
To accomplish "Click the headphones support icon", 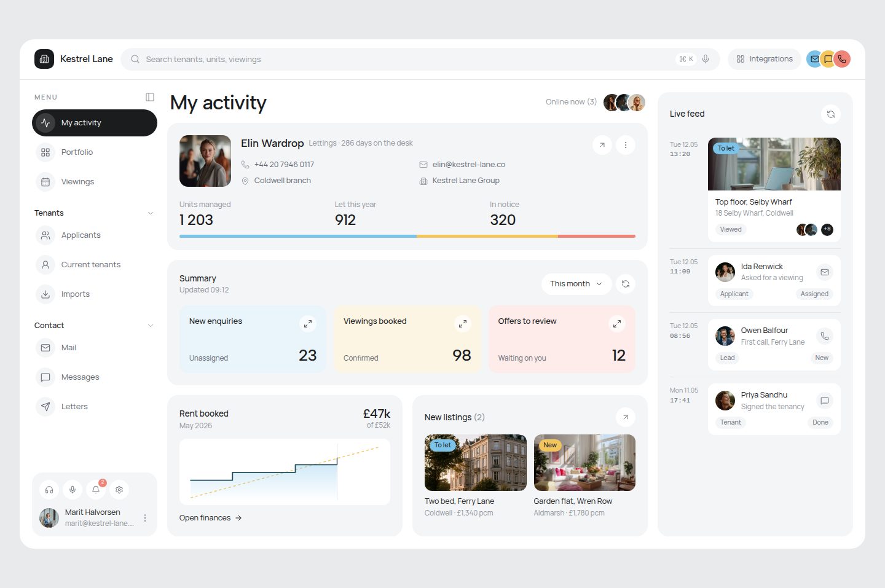I will (x=49, y=490).
